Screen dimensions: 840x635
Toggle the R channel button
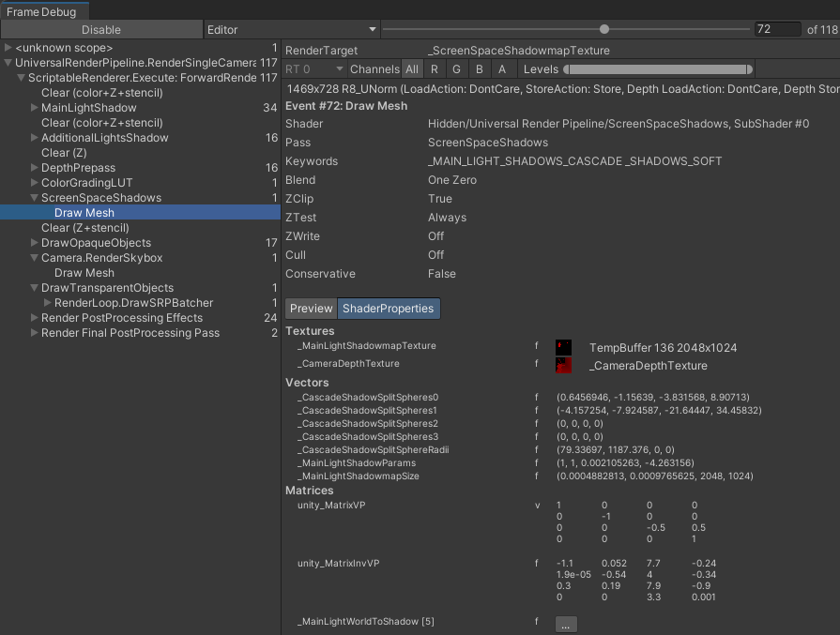pyautogui.click(x=435, y=69)
